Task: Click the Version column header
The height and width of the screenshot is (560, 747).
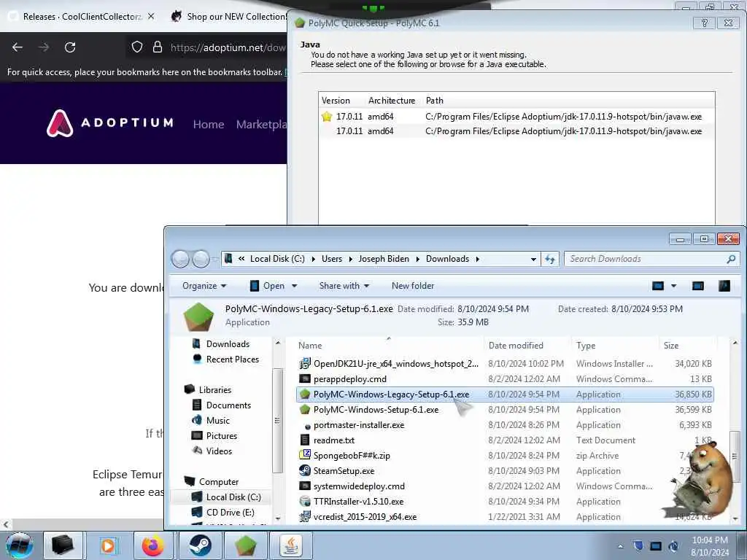Action: point(336,101)
